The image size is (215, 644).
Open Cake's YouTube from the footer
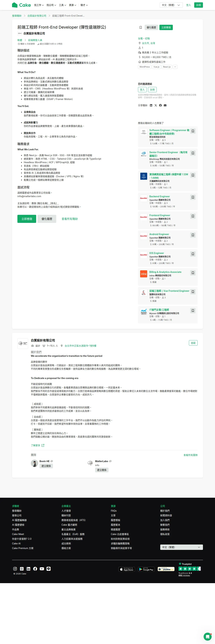pos(42,569)
